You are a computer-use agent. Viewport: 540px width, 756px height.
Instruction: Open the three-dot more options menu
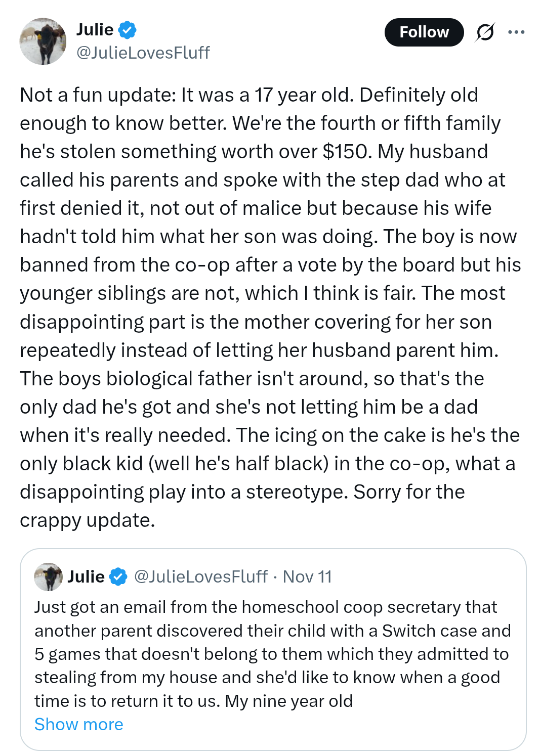[516, 32]
